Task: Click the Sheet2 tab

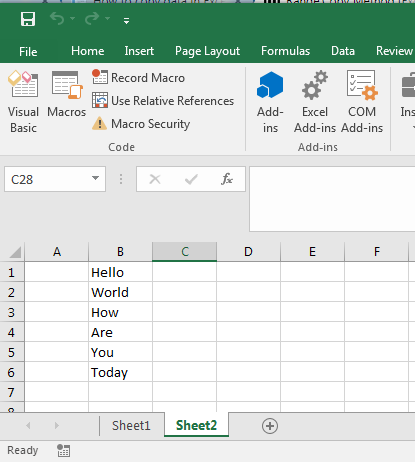Action: tap(196, 425)
